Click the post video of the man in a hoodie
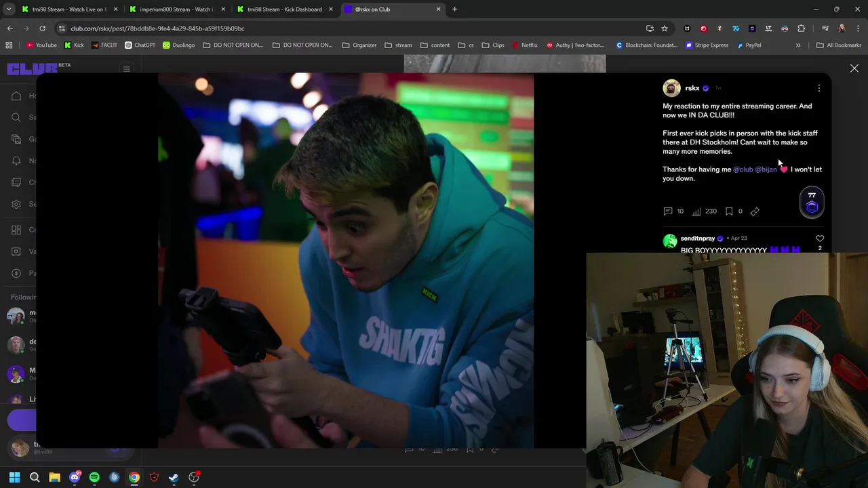Viewport: 868px width, 488px height. [346, 261]
